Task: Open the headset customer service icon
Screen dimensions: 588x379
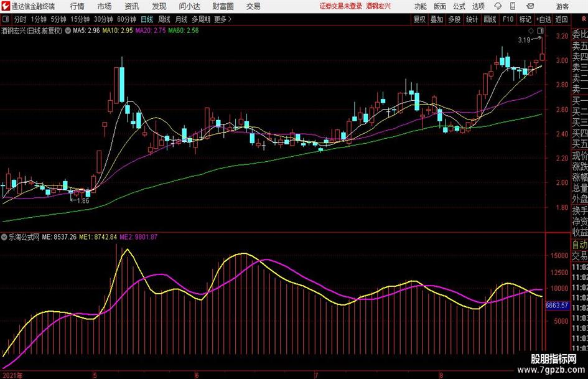Action: coord(498,6)
